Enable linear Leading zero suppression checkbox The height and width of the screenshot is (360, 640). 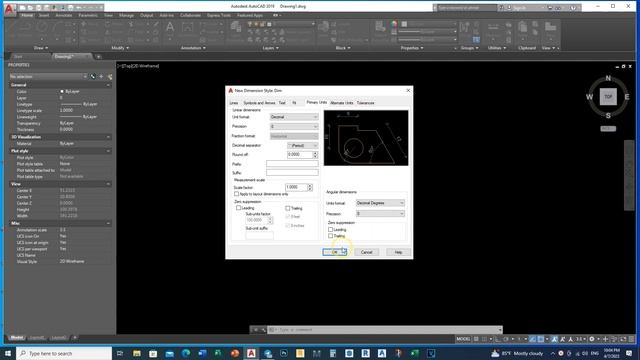pyautogui.click(x=239, y=208)
